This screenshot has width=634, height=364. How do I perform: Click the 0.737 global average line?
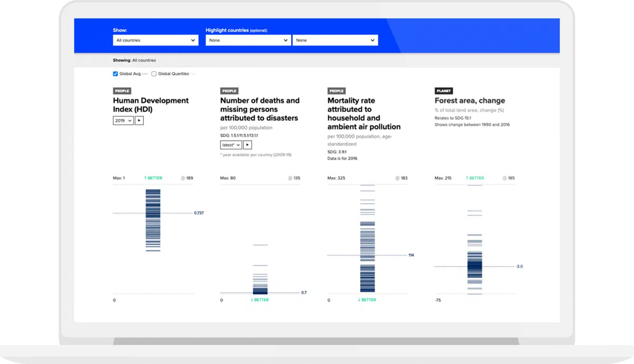(x=153, y=213)
